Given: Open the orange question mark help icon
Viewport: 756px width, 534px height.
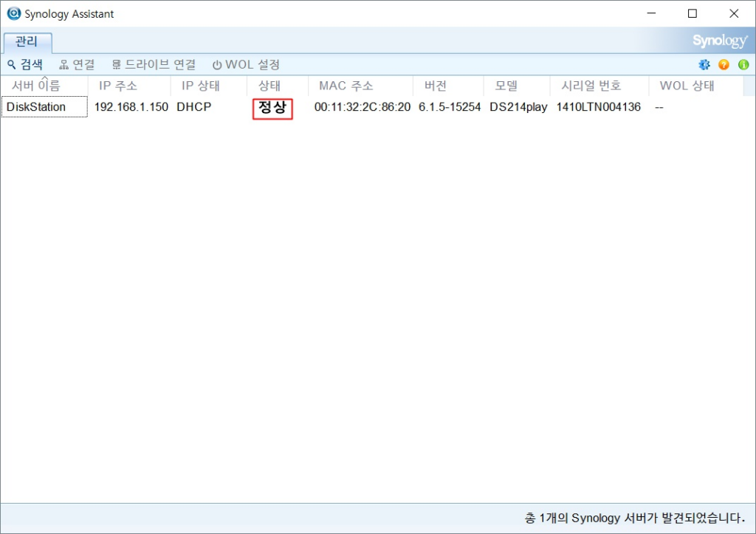Looking at the screenshot, I should pos(724,65).
